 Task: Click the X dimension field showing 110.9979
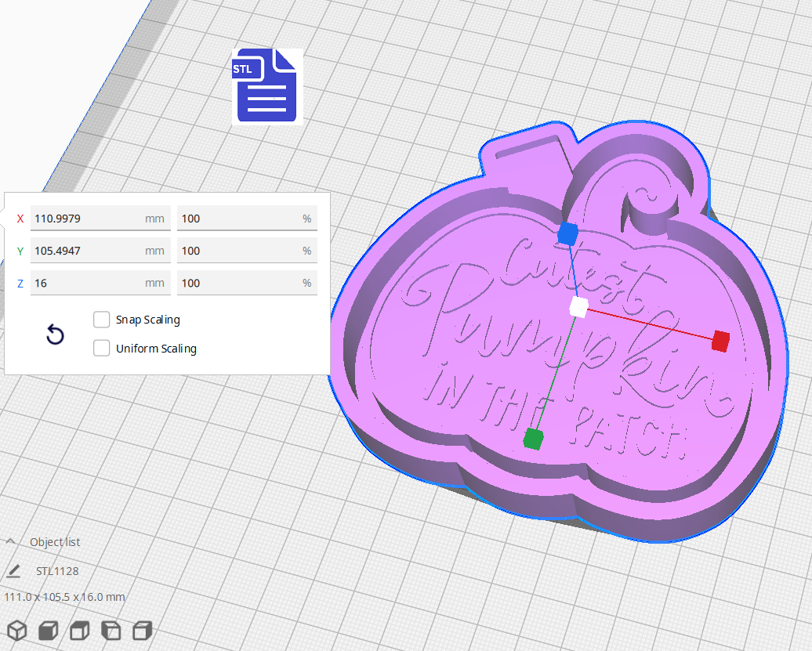coord(100,219)
